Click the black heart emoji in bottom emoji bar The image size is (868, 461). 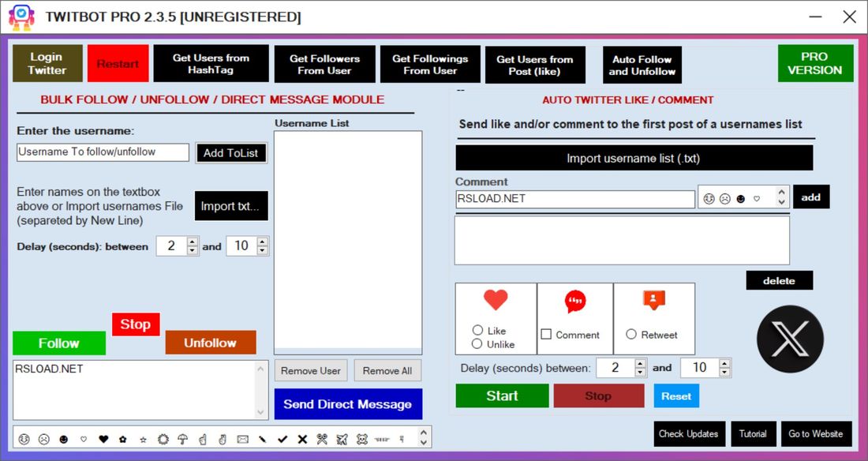click(x=103, y=439)
